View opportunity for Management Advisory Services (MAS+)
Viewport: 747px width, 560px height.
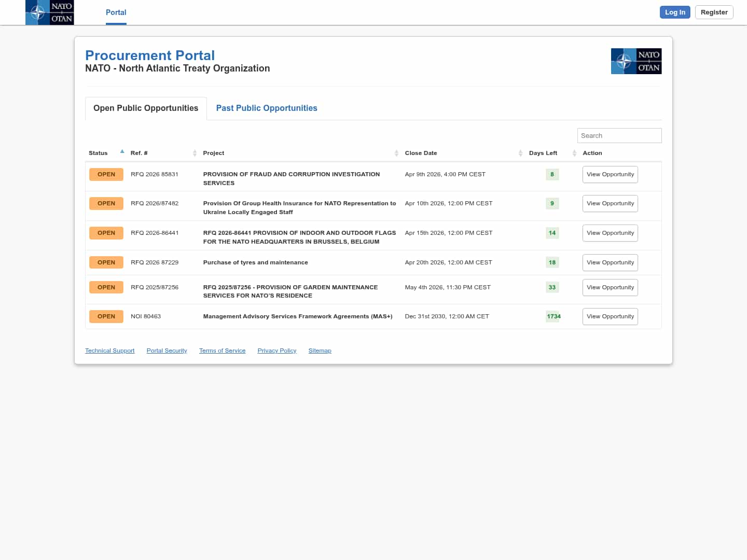coord(610,316)
